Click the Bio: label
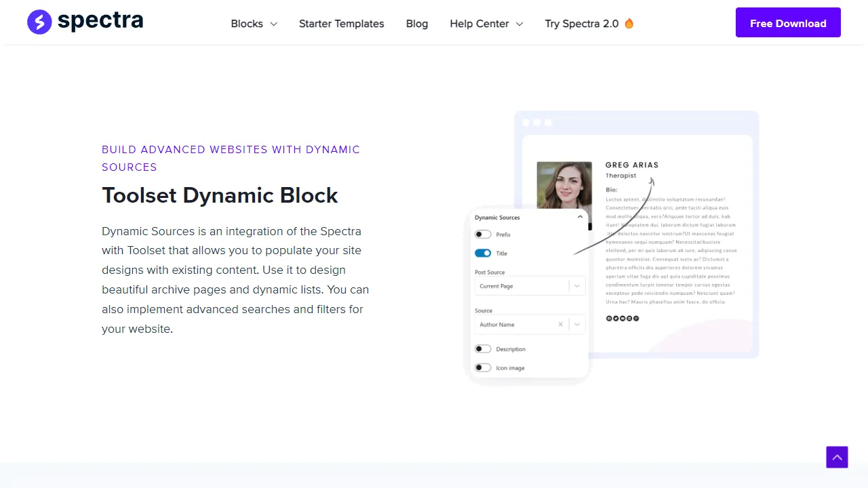 tap(612, 190)
